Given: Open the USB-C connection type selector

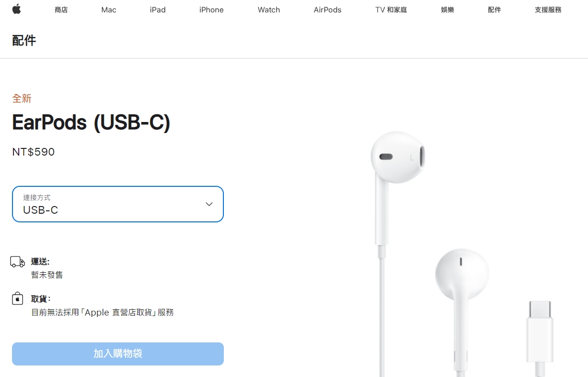Looking at the screenshot, I should (118, 204).
